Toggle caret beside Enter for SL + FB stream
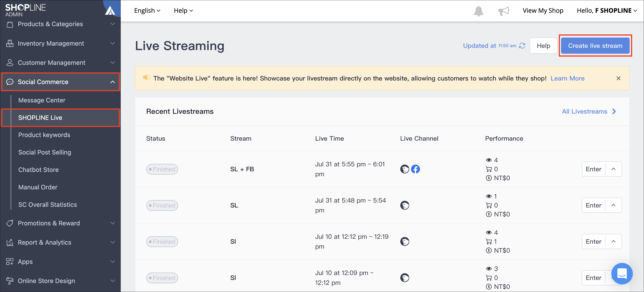Image resolution: width=644 pixels, height=292 pixels. [613, 169]
